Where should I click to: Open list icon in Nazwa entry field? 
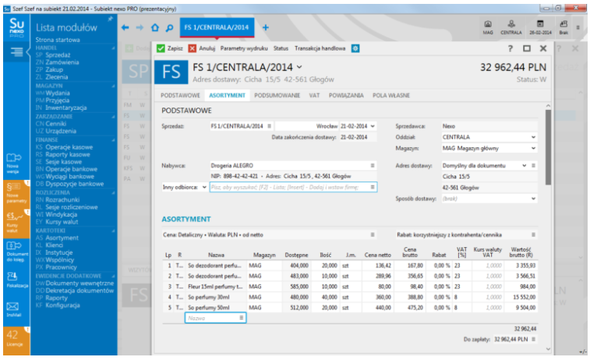click(x=242, y=318)
